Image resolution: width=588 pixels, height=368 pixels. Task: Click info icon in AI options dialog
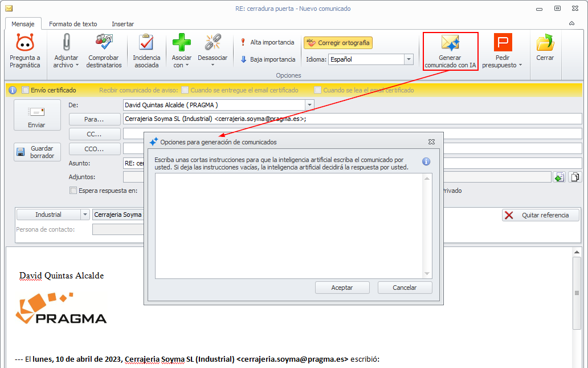426,161
